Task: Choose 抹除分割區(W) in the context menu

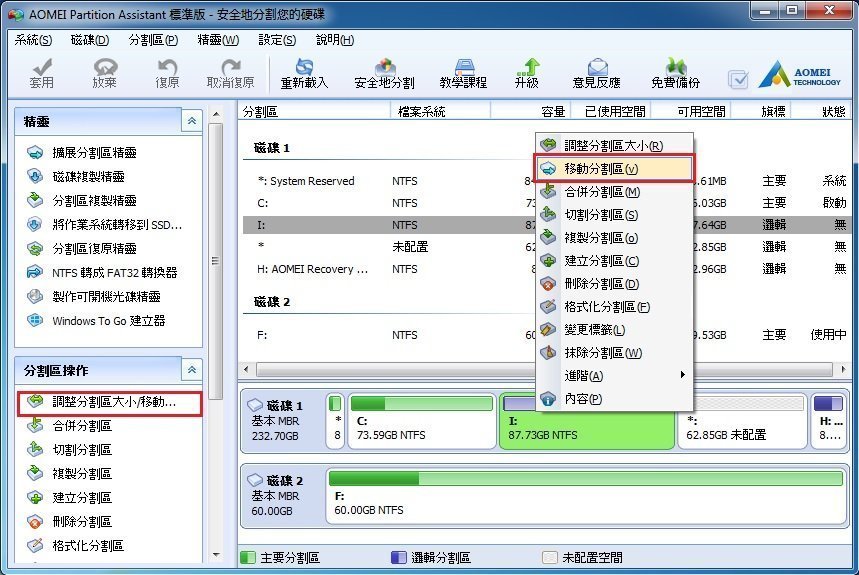Action: pyautogui.click(x=614, y=353)
